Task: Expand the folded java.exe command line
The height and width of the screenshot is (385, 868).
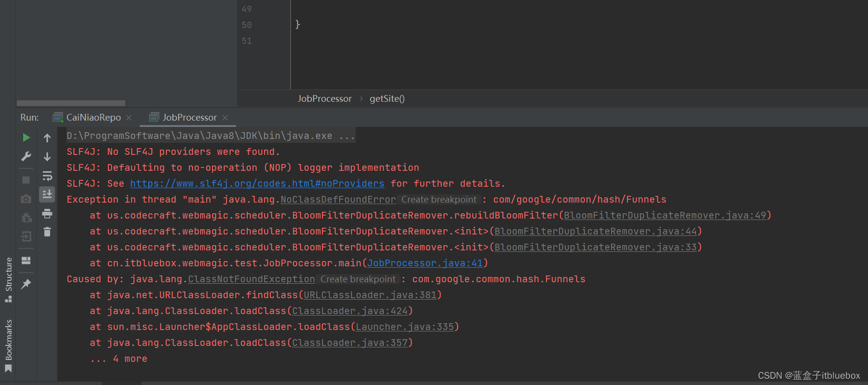Action: (x=211, y=136)
